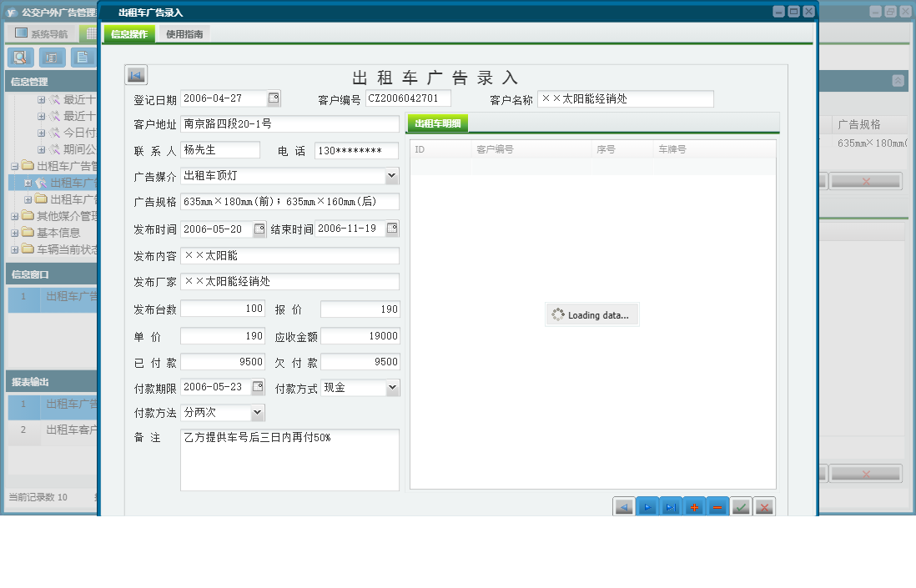Click the 发布厂家 input field
Screen dimensions: 916x588
tap(289, 281)
